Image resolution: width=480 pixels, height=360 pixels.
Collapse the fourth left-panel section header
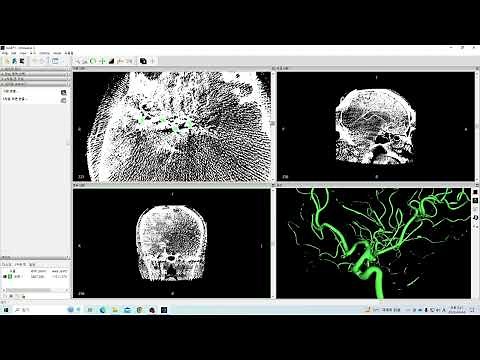tap(35, 84)
